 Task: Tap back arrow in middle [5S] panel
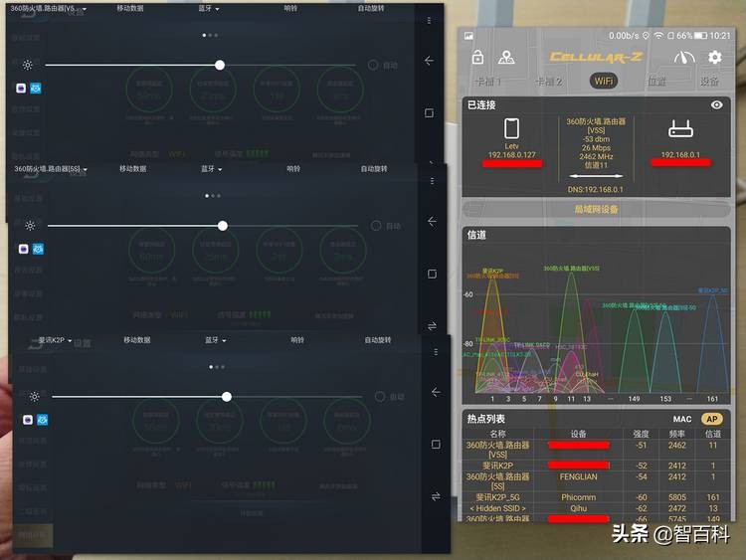pyautogui.click(x=432, y=221)
